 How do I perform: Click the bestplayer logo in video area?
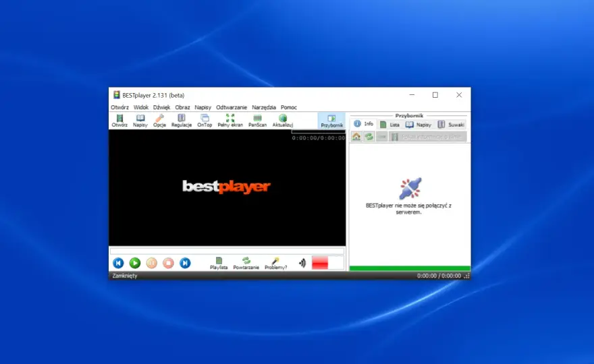(x=227, y=187)
